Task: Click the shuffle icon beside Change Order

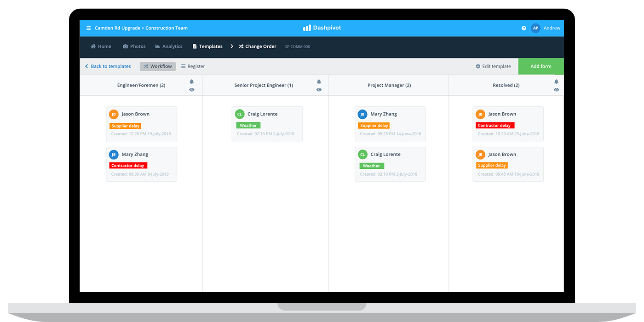Action: 241,46
